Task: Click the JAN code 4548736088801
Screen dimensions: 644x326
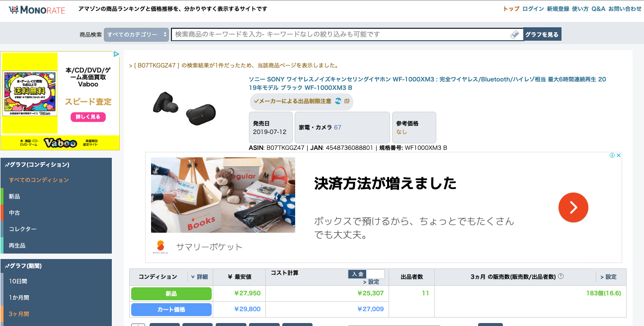Action: tap(341, 148)
